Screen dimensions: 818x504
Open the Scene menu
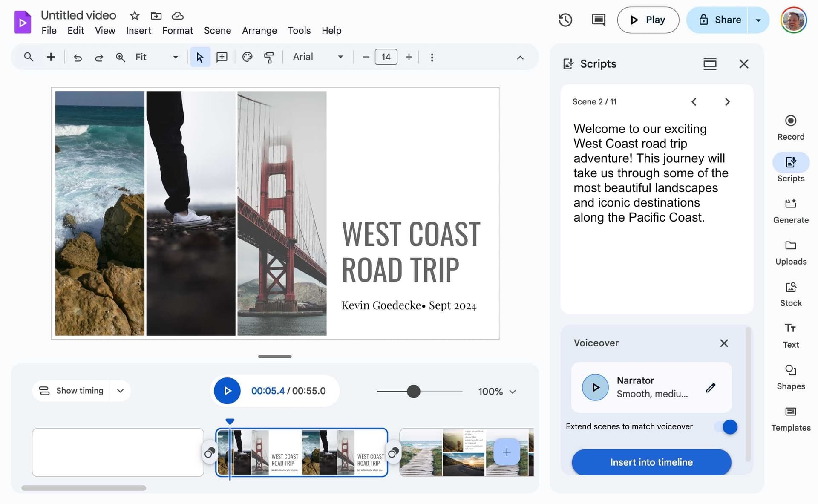click(x=217, y=31)
